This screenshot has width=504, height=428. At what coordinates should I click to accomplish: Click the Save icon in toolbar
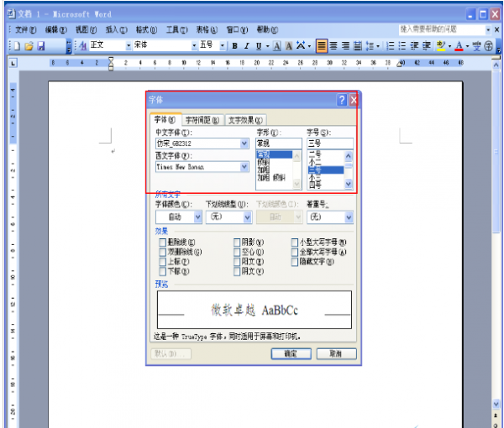pos(40,45)
